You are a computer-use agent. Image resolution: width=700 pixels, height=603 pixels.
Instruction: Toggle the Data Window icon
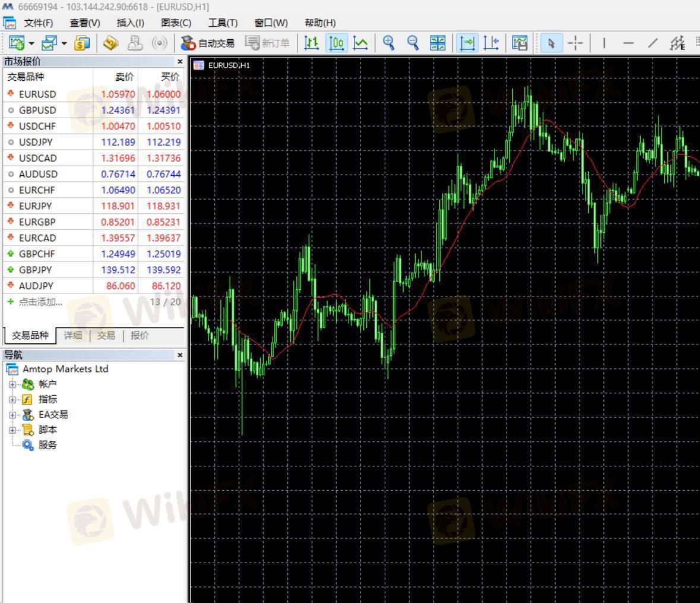(110, 43)
